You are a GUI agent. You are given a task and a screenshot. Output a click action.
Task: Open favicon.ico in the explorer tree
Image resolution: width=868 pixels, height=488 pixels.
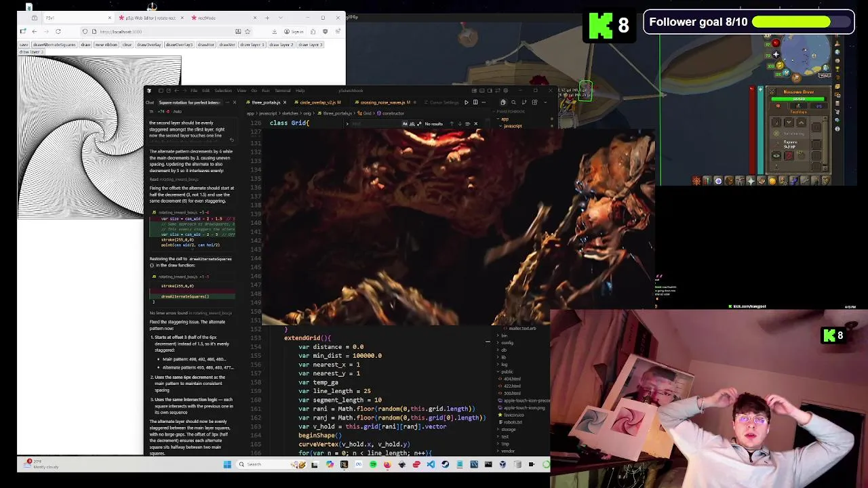coord(513,415)
